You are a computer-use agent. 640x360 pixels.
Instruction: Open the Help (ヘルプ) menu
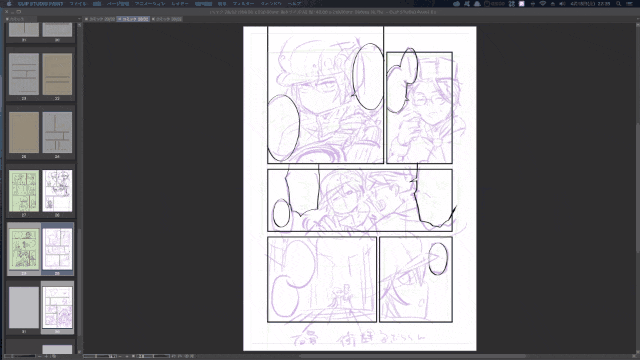[294, 4]
